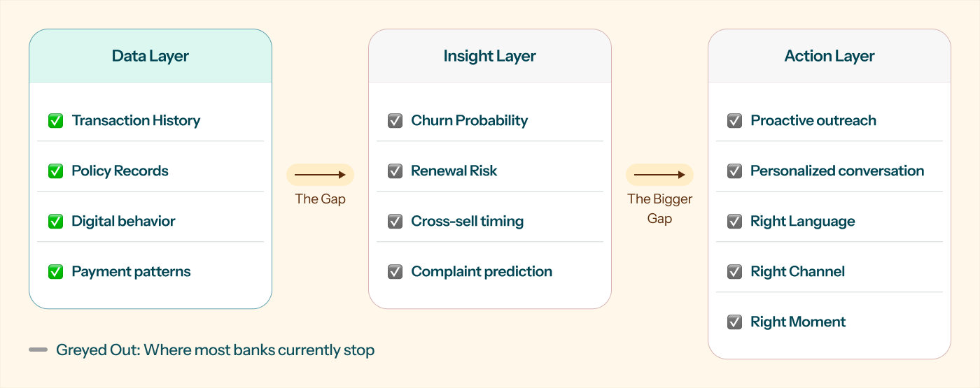Click the green checkmark beside Policy Records

[55, 171]
